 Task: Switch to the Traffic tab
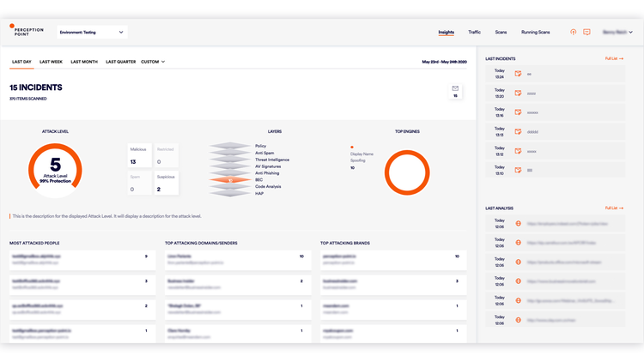(x=474, y=32)
